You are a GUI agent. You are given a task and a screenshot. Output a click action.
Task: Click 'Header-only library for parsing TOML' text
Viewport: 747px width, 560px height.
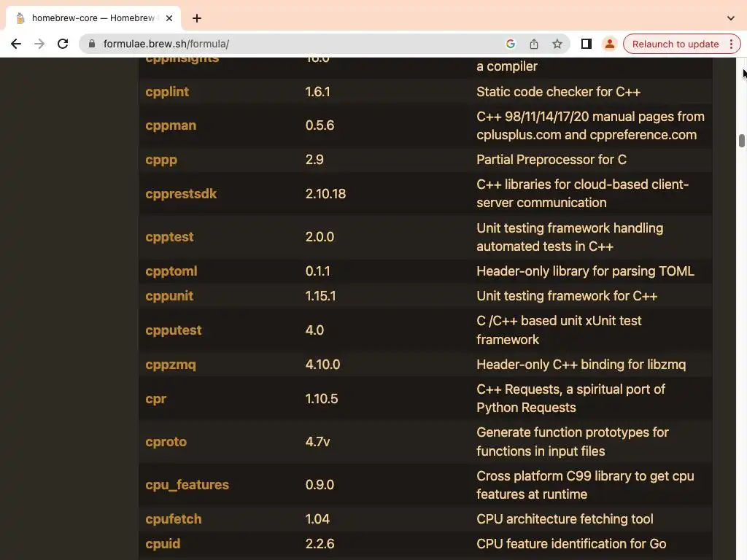[x=585, y=271]
